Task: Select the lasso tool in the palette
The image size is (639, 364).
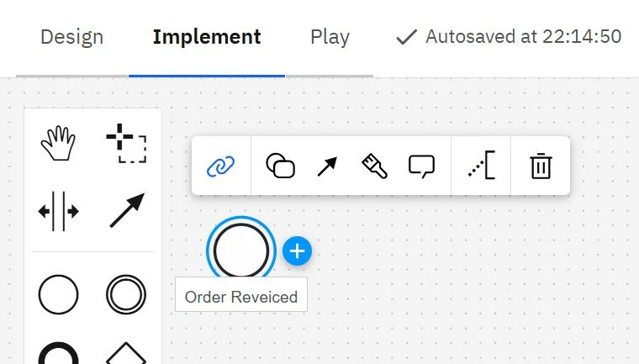Action: (x=126, y=143)
